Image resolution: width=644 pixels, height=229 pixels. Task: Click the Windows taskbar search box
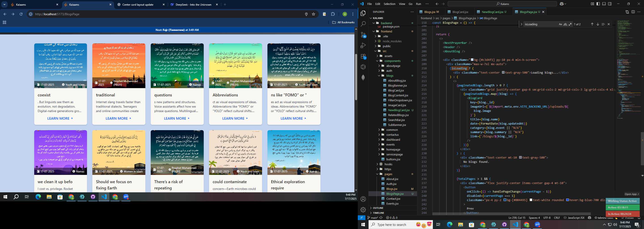click(x=401, y=225)
